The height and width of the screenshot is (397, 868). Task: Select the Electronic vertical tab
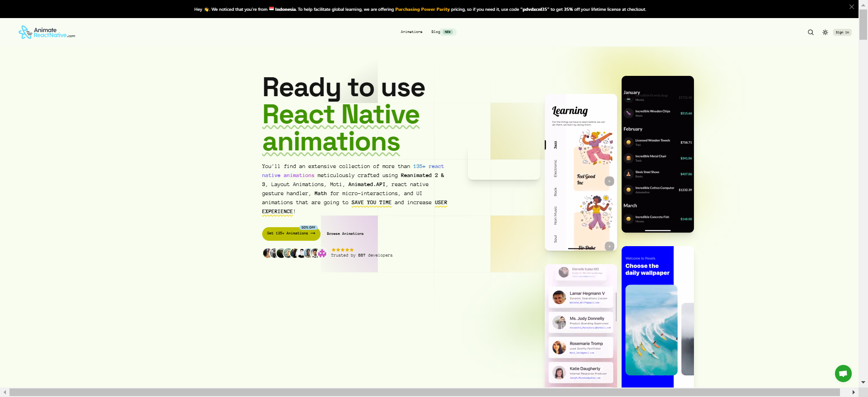(556, 168)
